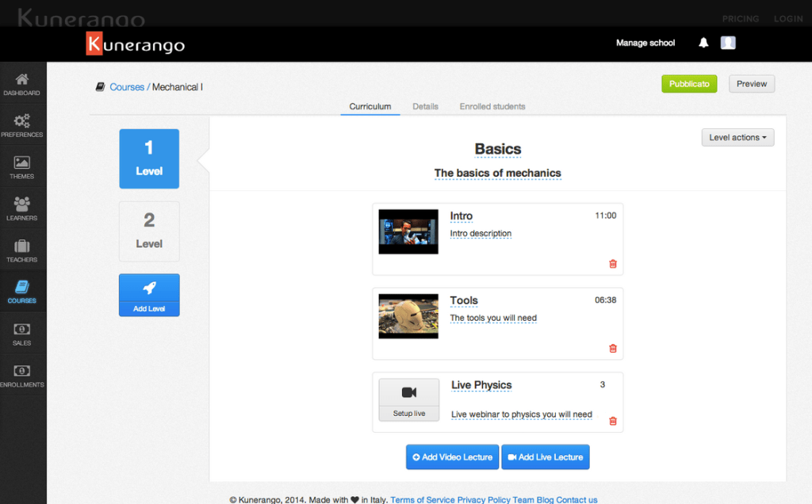
Task: Click the number 3 on Live Physics
Action: tap(603, 384)
